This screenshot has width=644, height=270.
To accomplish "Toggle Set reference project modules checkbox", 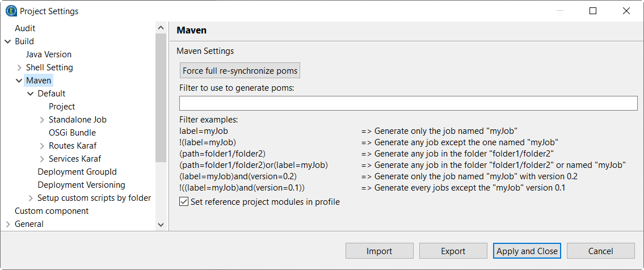I will (x=184, y=201).
